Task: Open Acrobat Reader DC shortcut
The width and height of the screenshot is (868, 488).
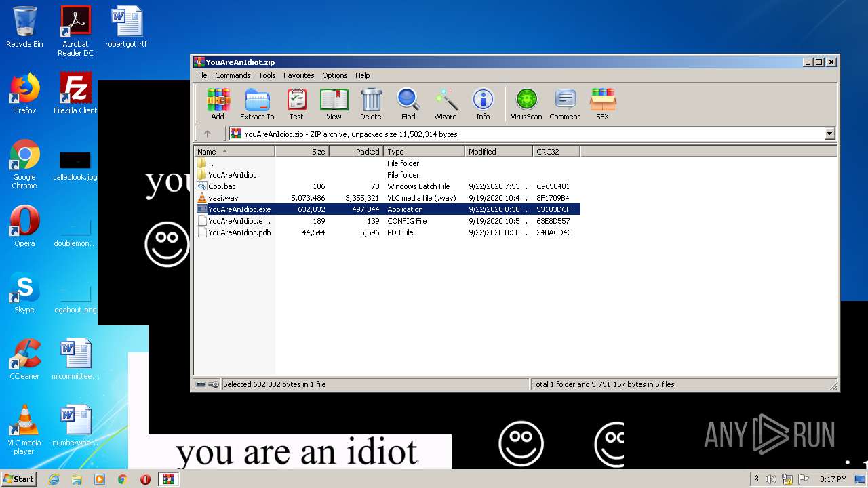Action: coord(75,31)
